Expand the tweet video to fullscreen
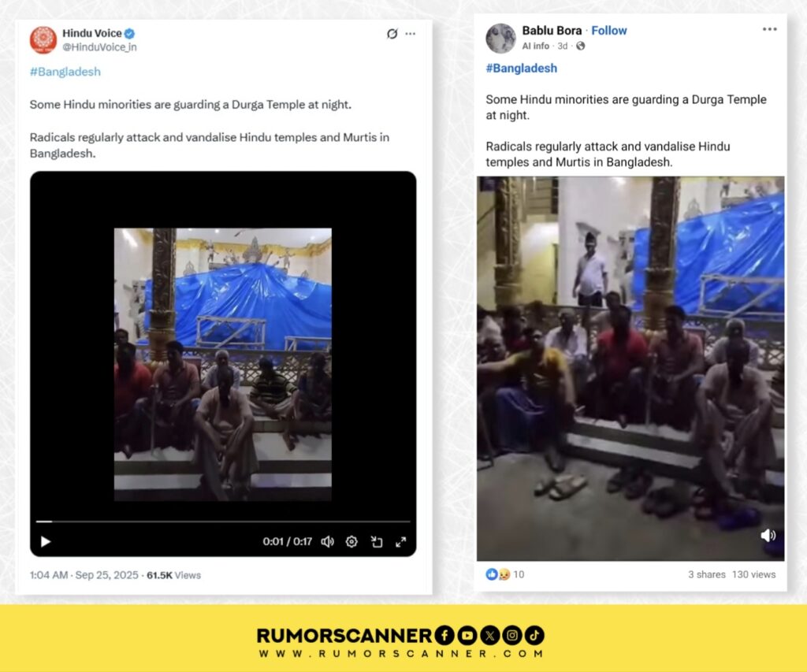The width and height of the screenshot is (807, 672). click(401, 542)
